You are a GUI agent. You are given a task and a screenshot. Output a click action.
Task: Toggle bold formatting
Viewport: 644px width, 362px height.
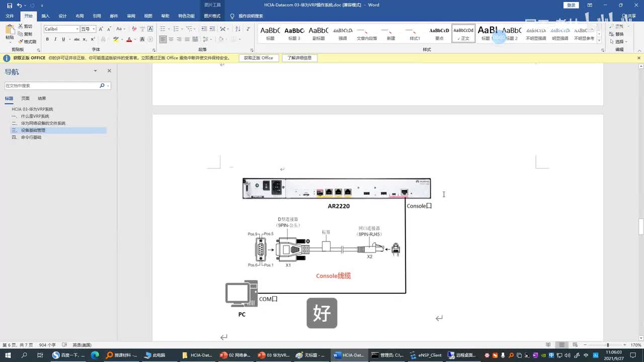pyautogui.click(x=48, y=39)
